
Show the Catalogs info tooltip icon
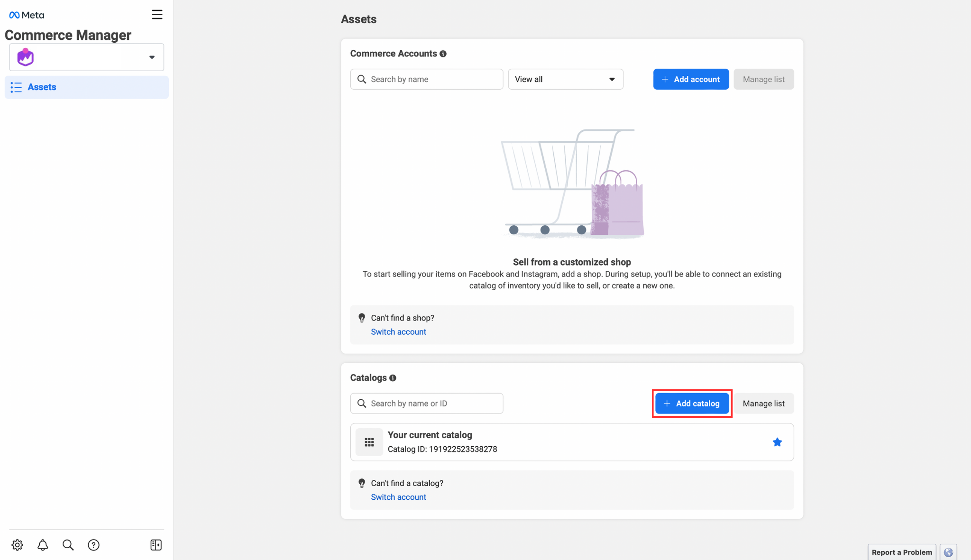(x=393, y=378)
